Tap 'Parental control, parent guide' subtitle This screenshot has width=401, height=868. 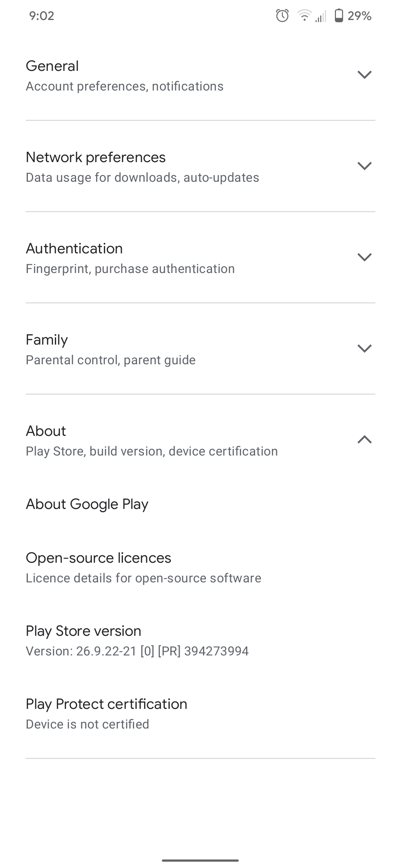[x=111, y=359]
